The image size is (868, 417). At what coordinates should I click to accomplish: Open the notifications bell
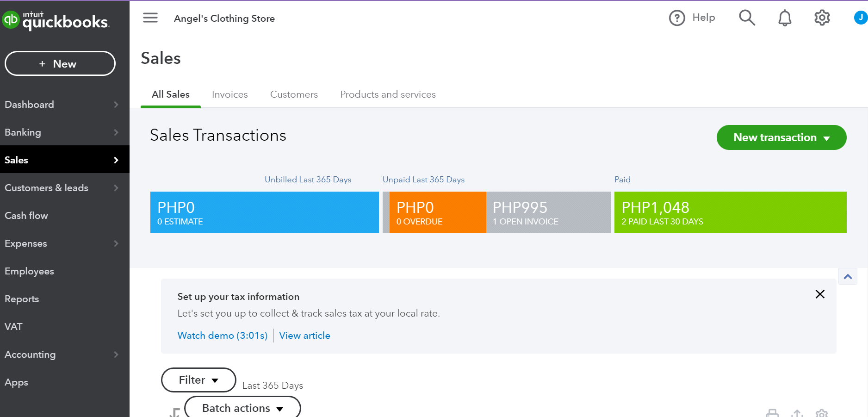pos(785,18)
